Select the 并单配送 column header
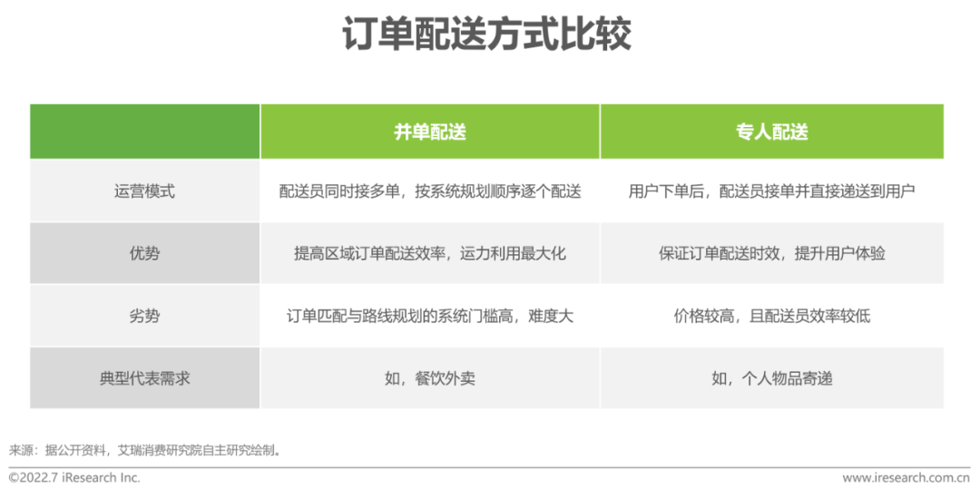980x499 pixels. point(429,132)
